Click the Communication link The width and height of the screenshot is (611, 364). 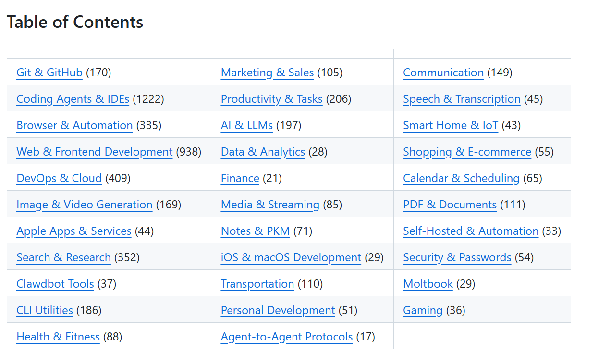coord(443,73)
